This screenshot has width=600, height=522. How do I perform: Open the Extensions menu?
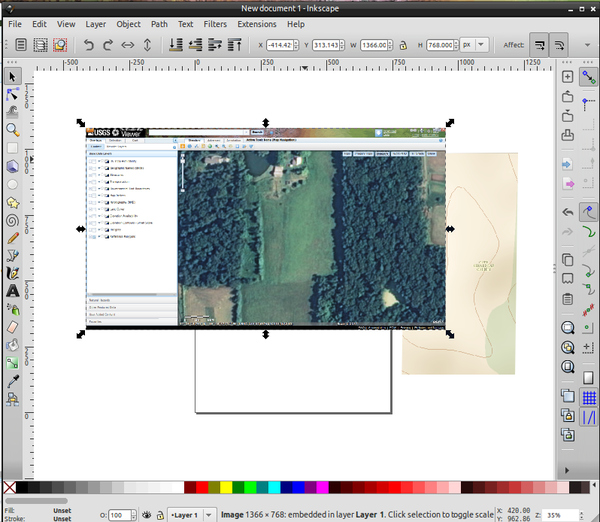click(x=256, y=23)
